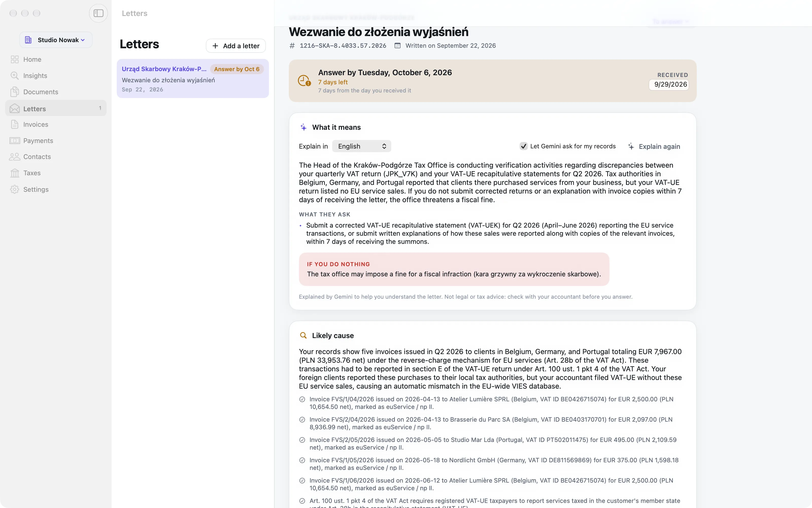Open Insights in the sidebar
This screenshot has width=812, height=508.
click(x=56, y=76)
